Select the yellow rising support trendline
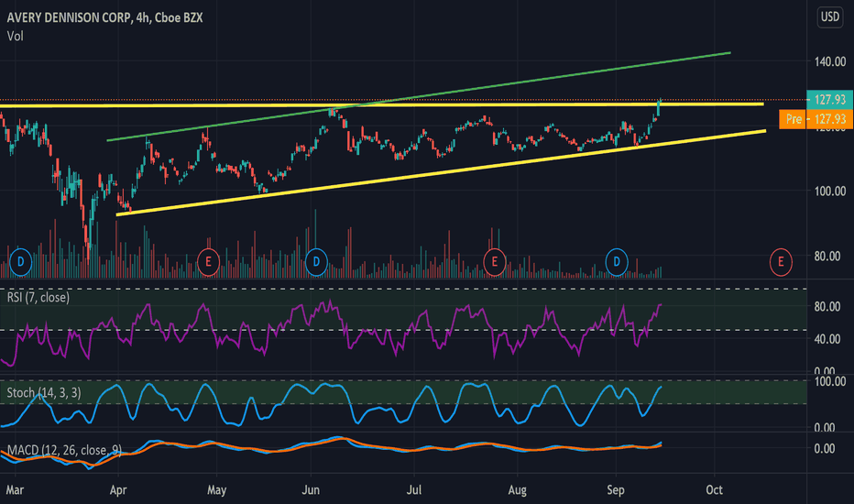Screen dimensions: 854x504 441,172
